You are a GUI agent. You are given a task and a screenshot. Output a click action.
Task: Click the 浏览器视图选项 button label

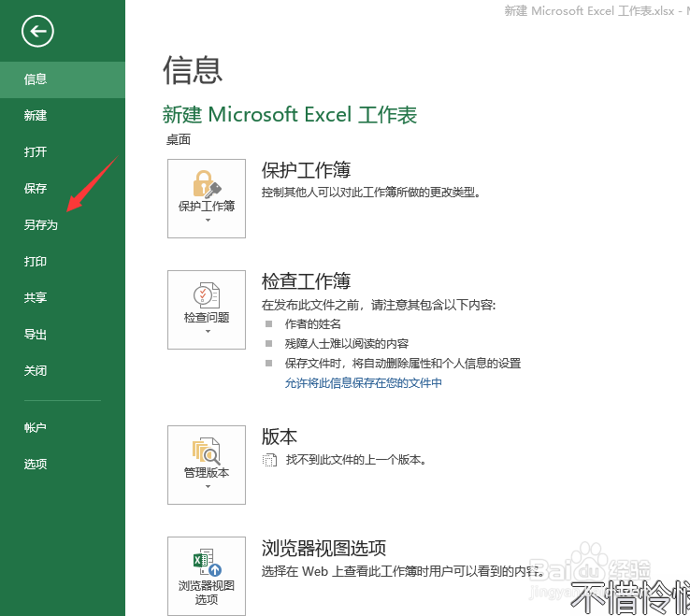point(207,593)
